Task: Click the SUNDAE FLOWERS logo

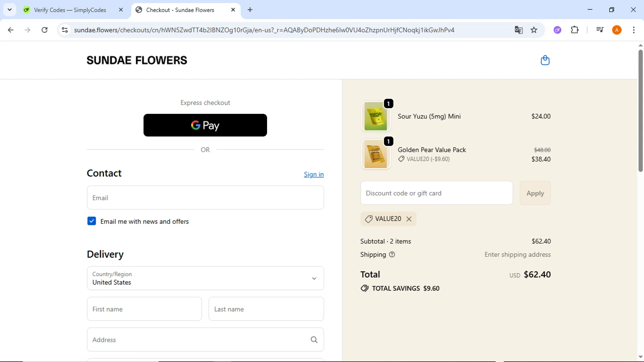Action: (x=137, y=61)
